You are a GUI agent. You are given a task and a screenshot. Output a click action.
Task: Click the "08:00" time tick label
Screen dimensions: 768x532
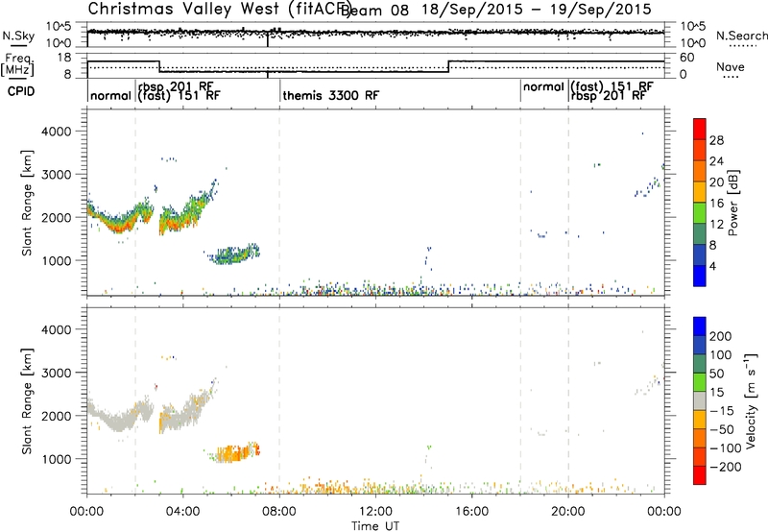coord(279,511)
